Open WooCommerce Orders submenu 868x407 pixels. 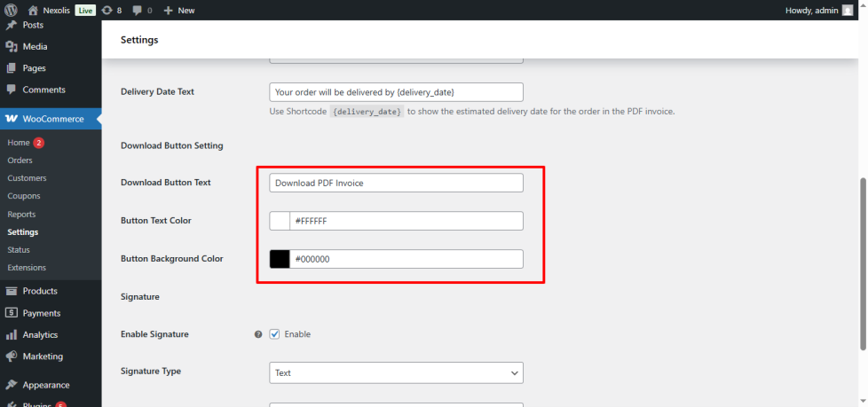20,160
